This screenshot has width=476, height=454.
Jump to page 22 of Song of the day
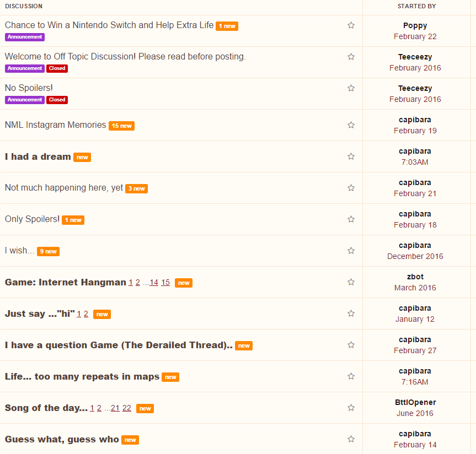[127, 408]
